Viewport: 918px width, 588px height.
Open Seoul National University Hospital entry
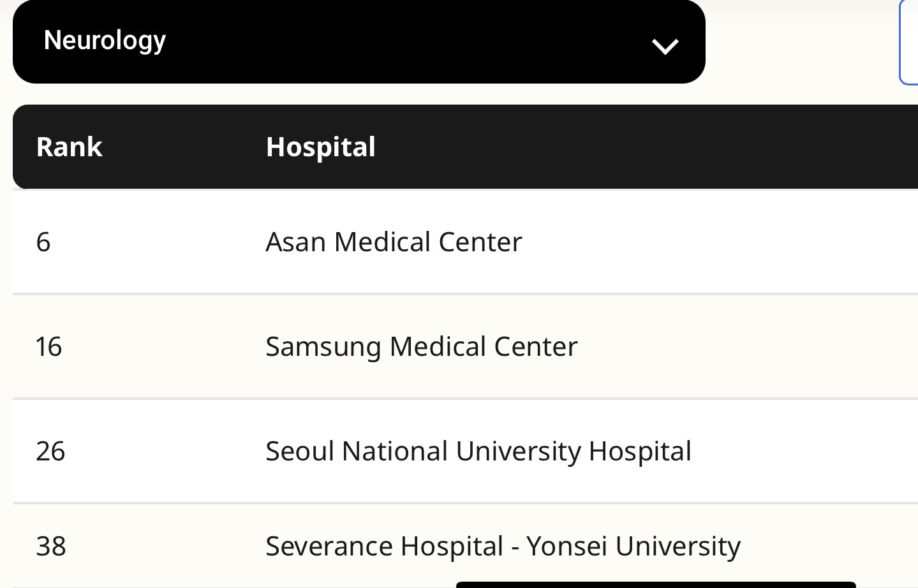point(478,451)
